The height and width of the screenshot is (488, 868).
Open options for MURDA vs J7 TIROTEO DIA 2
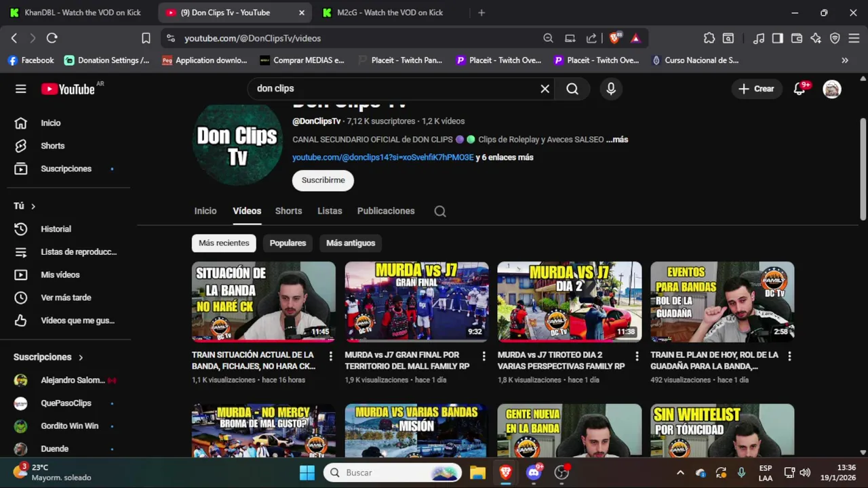coord(637,356)
